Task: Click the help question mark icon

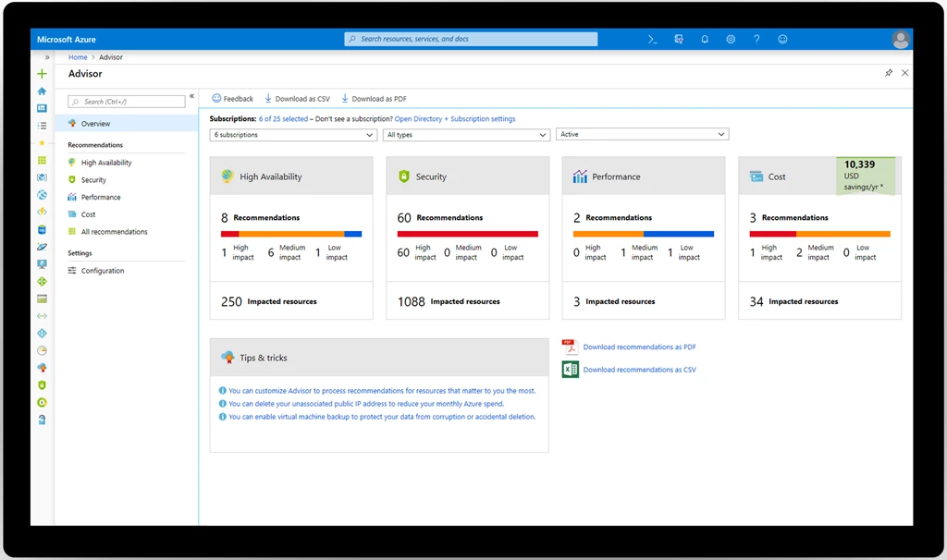Action: [x=756, y=40]
